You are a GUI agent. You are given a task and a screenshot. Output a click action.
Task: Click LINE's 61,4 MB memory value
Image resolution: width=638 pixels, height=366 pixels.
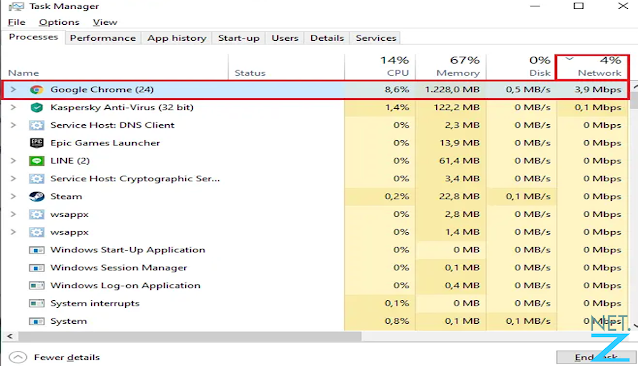tap(459, 161)
